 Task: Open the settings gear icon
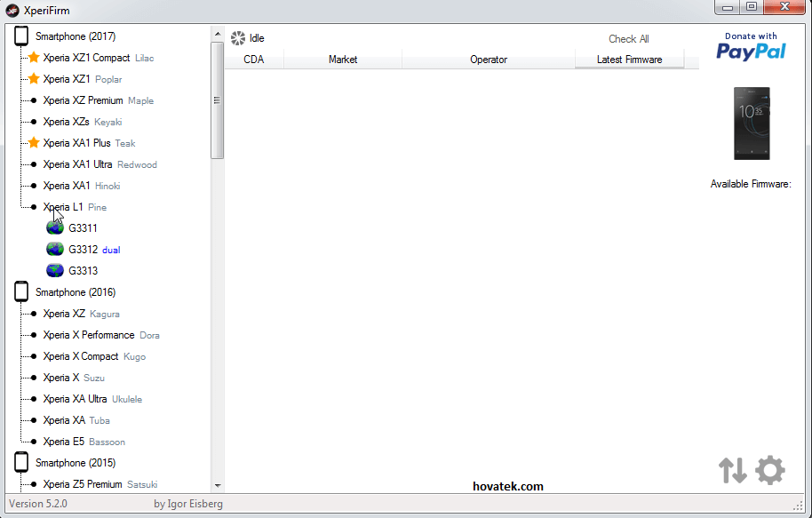point(770,470)
